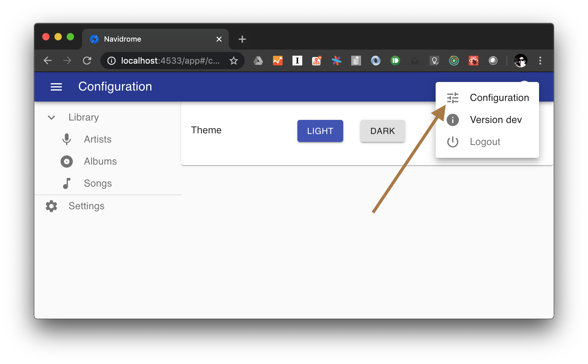The height and width of the screenshot is (364, 588).
Task: Click the browser forward arrow
Action: pos(67,61)
